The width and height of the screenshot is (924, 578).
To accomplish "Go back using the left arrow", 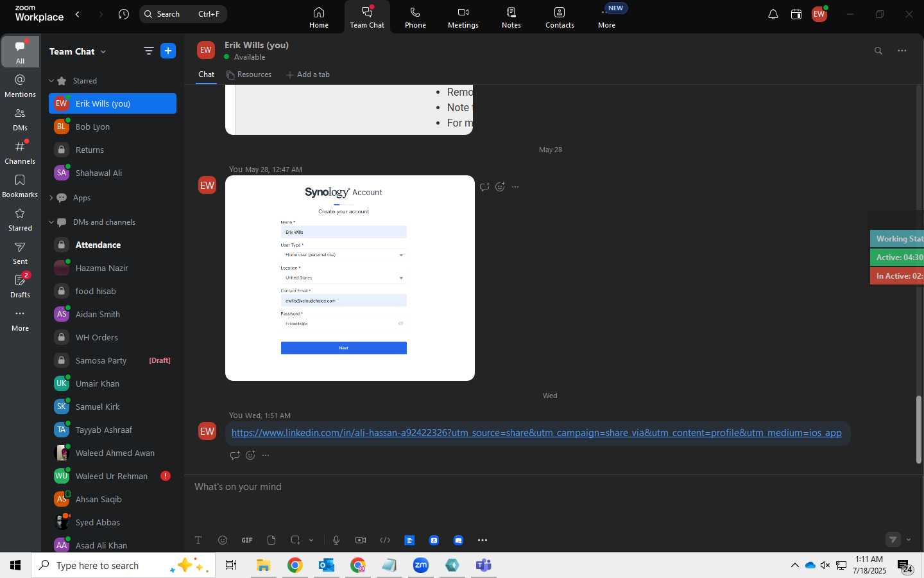I will 78,14.
